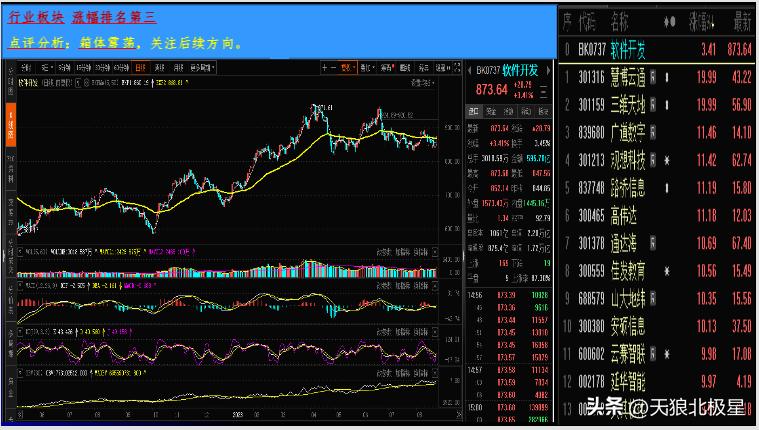This screenshot has height=430, width=759.
Task: Click the marker column header icon in stock list
Action: tap(669, 22)
